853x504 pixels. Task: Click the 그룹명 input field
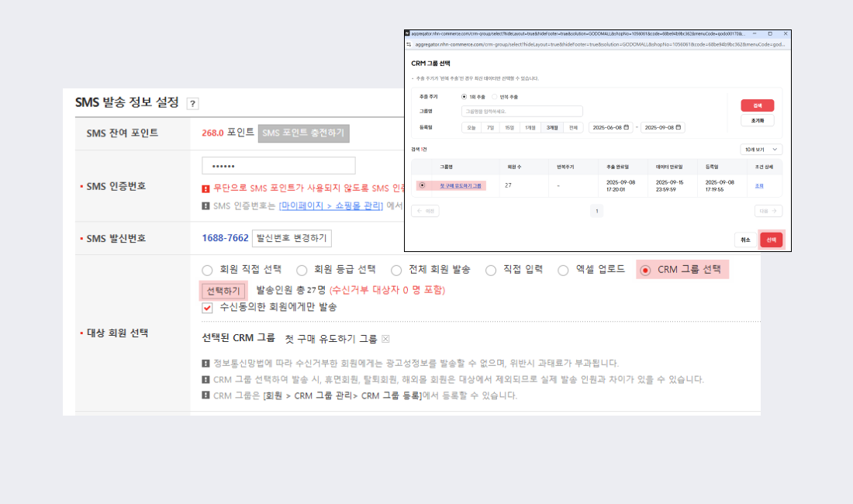522,110
